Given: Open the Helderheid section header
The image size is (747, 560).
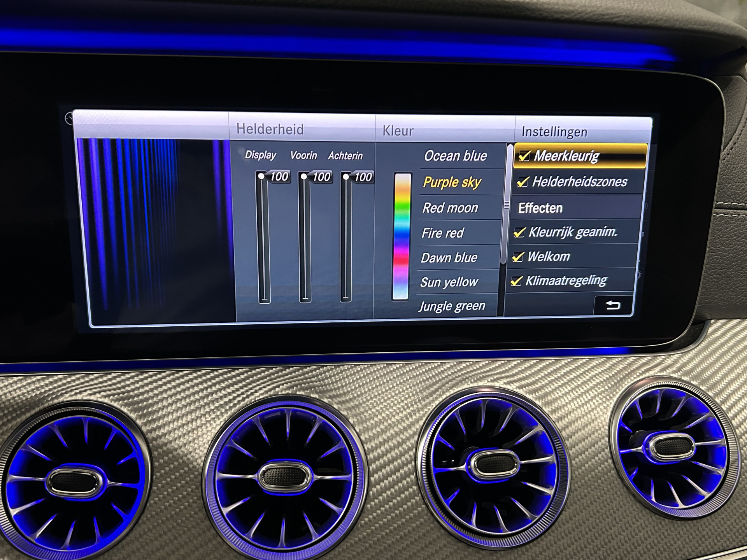Looking at the screenshot, I should [x=270, y=129].
